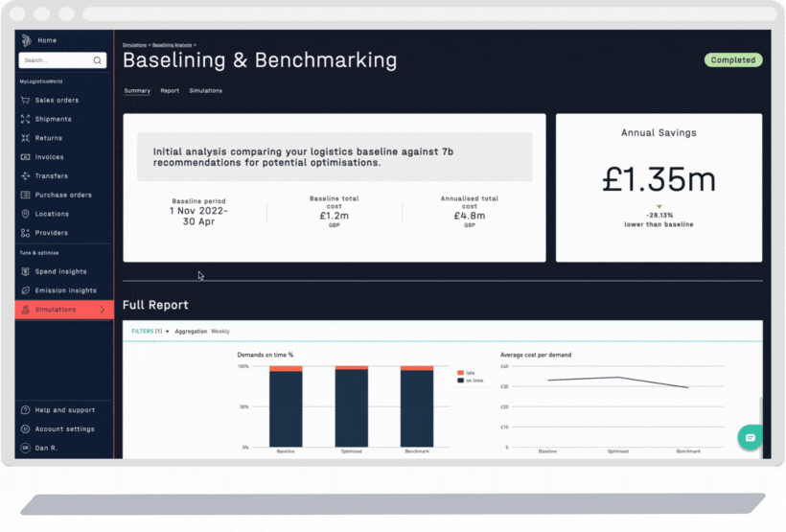This screenshot has width=786, height=532.
Task: Open Invoices via its sidebar icon
Action: [x=25, y=157]
